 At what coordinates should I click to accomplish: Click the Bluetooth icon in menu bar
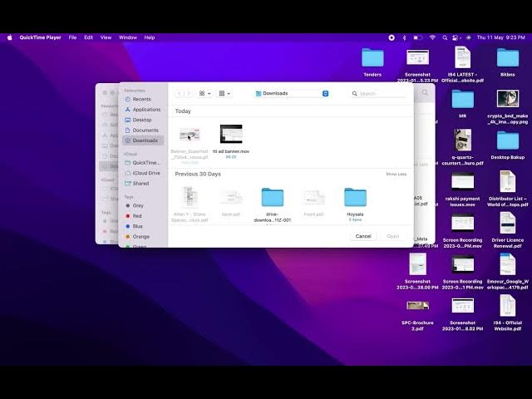tap(404, 37)
